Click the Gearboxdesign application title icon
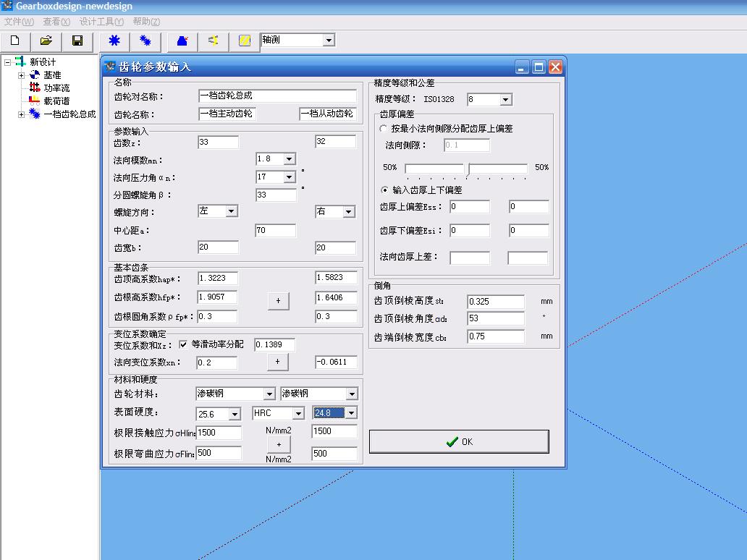 (x=7, y=6)
